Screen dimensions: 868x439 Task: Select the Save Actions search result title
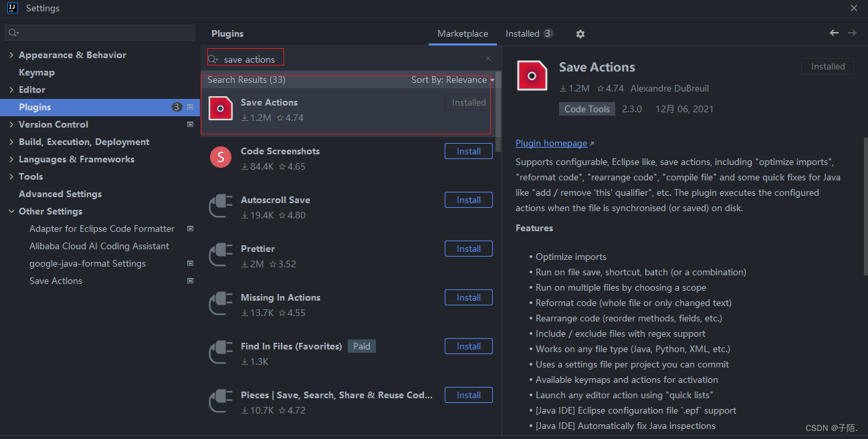269,102
